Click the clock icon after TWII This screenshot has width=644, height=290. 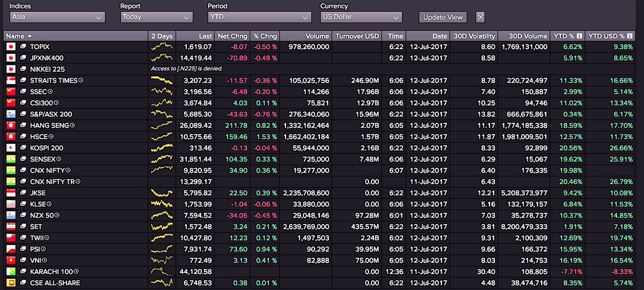point(47,237)
